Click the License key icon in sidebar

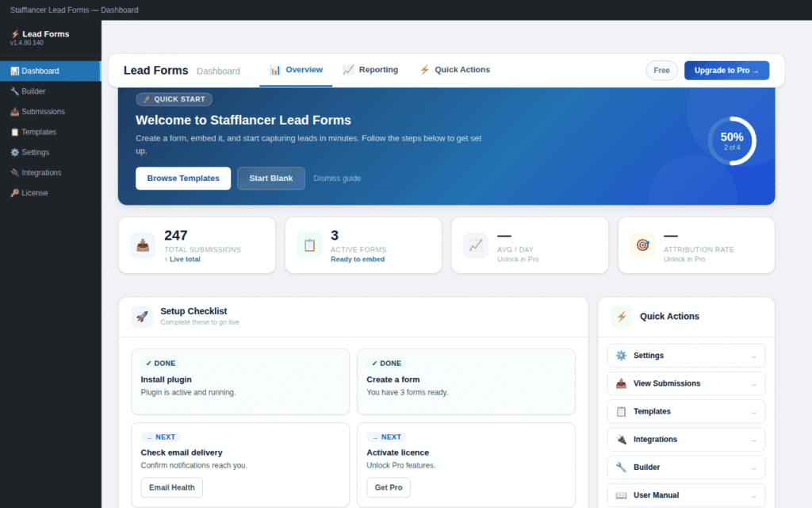click(x=14, y=193)
